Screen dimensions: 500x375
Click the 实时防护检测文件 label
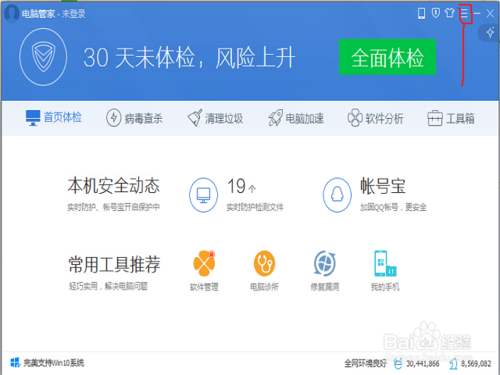255,207
